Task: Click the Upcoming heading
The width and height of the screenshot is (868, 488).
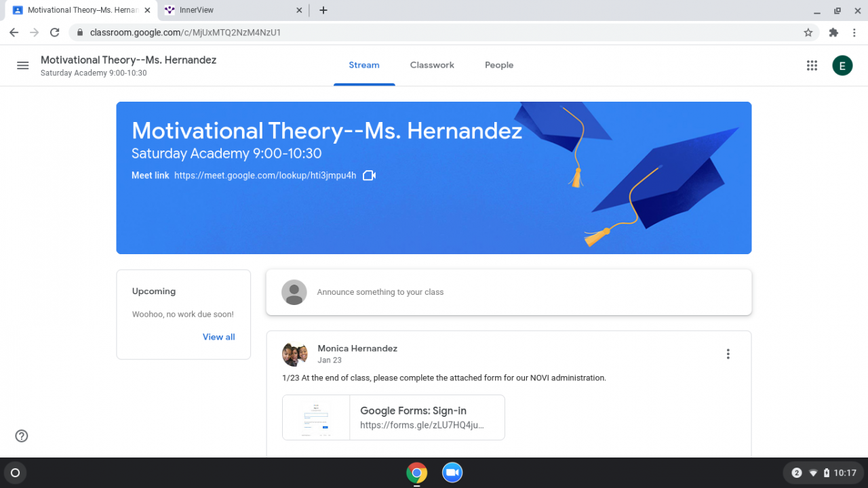Action: pyautogui.click(x=154, y=291)
